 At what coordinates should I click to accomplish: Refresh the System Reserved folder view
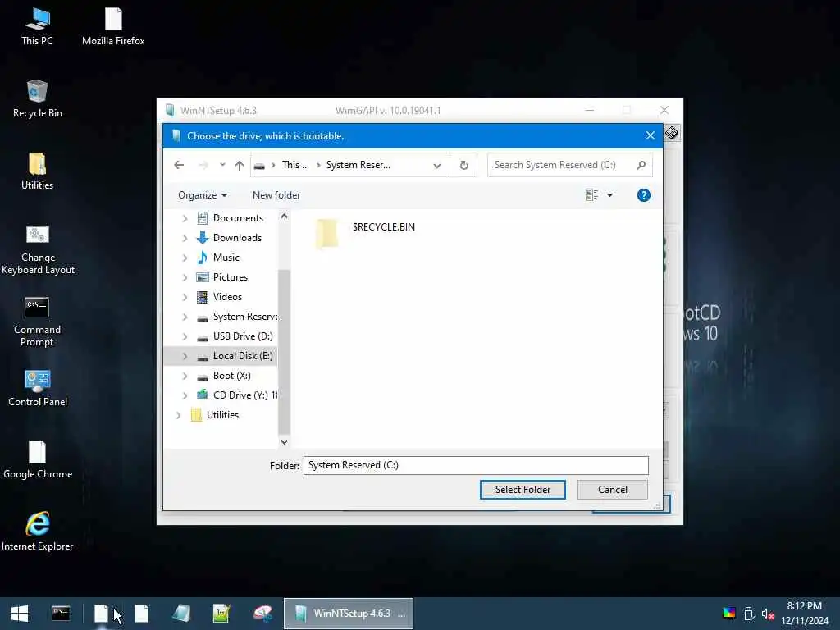click(x=464, y=165)
